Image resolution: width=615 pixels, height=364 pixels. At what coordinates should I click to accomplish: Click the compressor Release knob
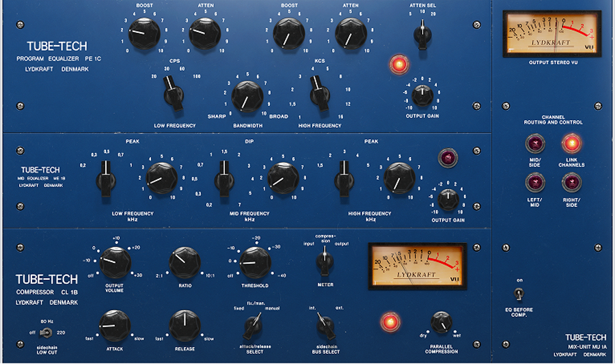pos(184,326)
